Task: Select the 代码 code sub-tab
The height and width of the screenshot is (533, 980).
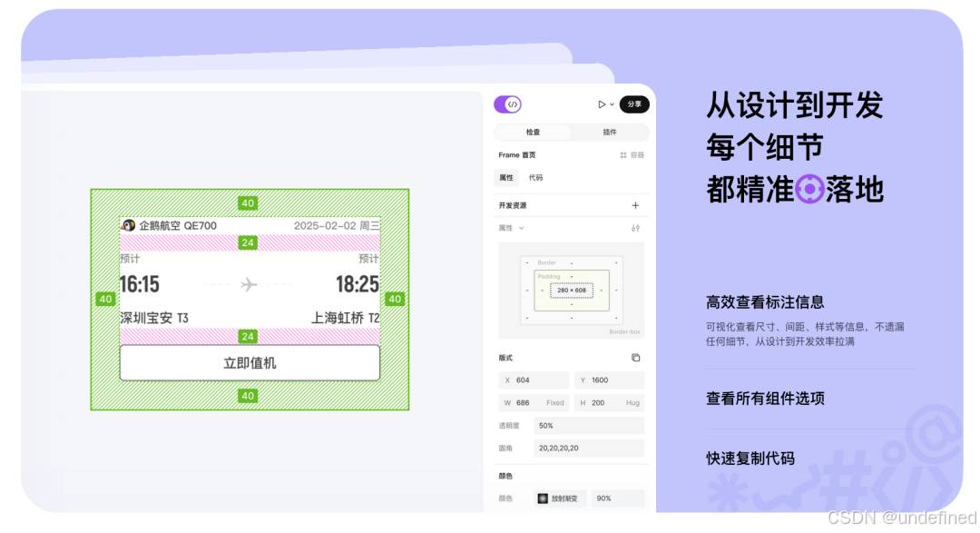Action: point(535,178)
